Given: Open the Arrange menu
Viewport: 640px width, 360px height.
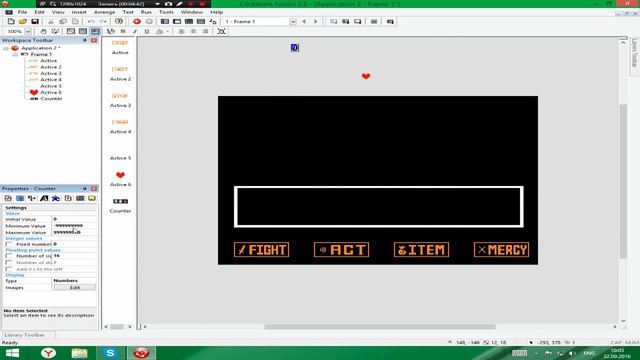Looking at the screenshot, I should (104, 12).
